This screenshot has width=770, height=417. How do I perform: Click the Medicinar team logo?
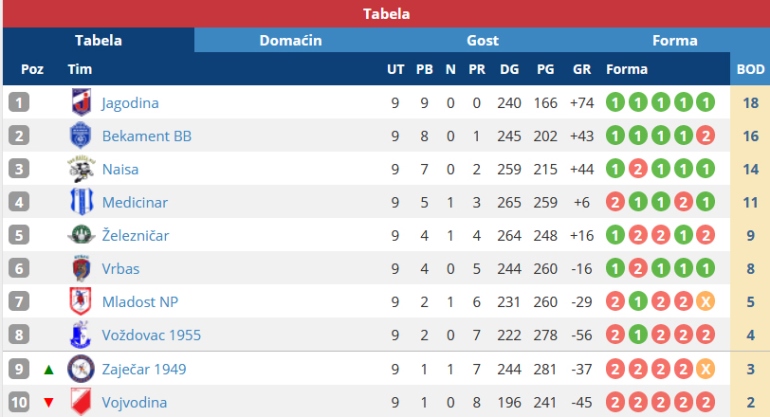[80, 202]
